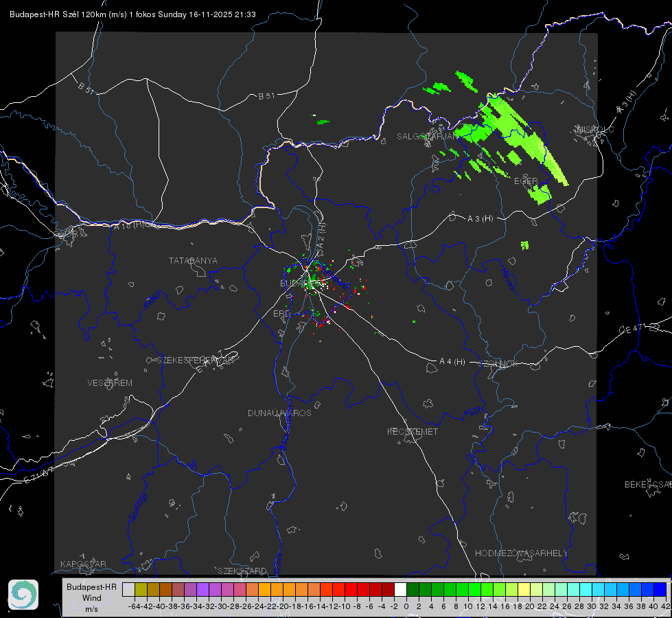Click the horizontal B 51 road label

click(x=266, y=96)
